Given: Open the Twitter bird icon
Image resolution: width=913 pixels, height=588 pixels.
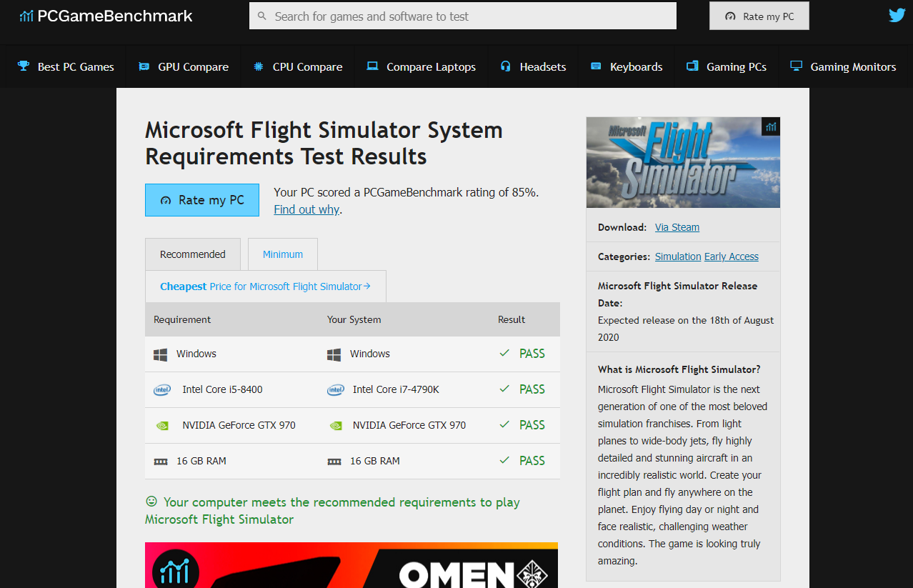Looking at the screenshot, I should click(897, 15).
